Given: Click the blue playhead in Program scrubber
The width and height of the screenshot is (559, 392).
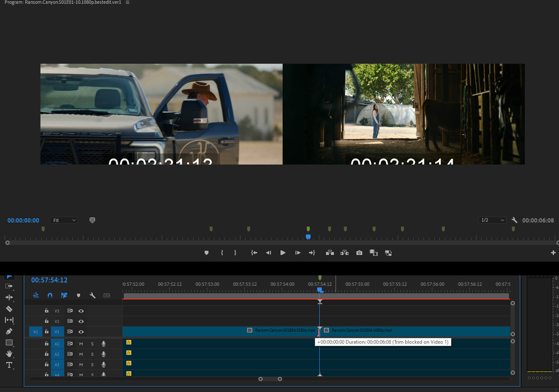Looking at the screenshot, I should [308, 237].
